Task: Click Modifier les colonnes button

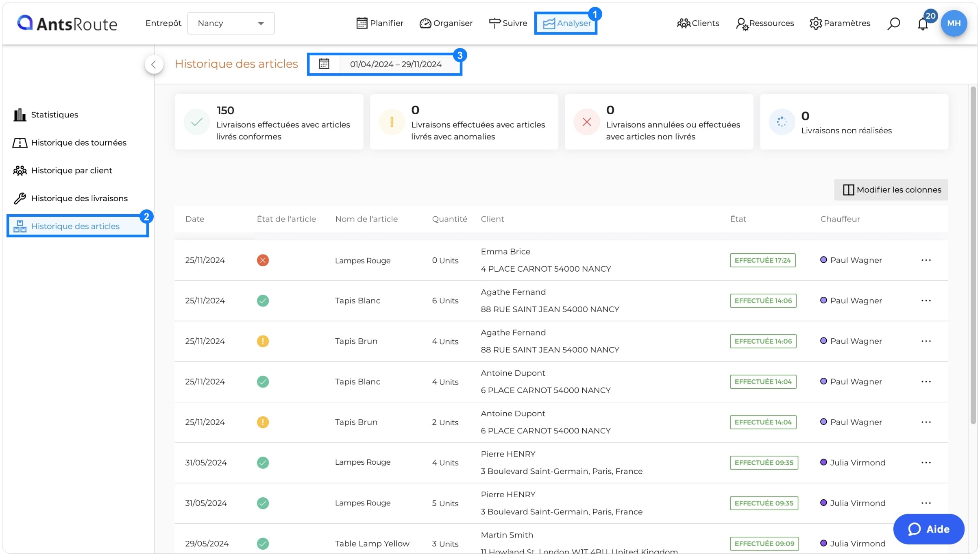Action: pos(891,190)
